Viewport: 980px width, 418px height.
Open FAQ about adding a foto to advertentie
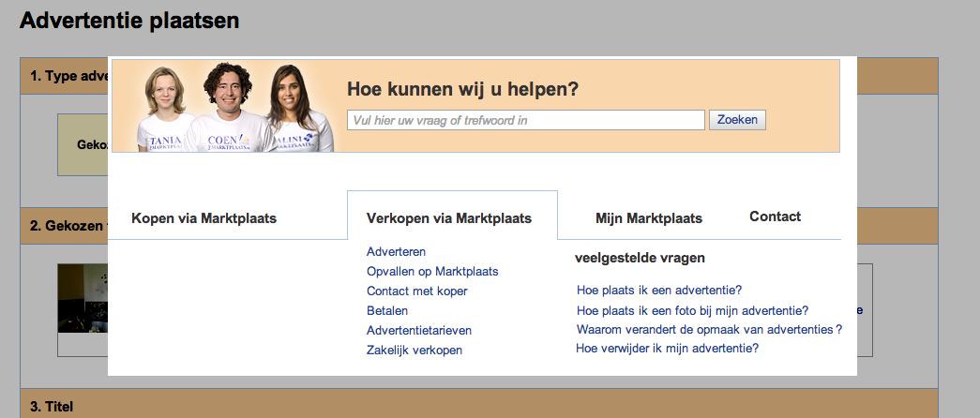coord(692,310)
